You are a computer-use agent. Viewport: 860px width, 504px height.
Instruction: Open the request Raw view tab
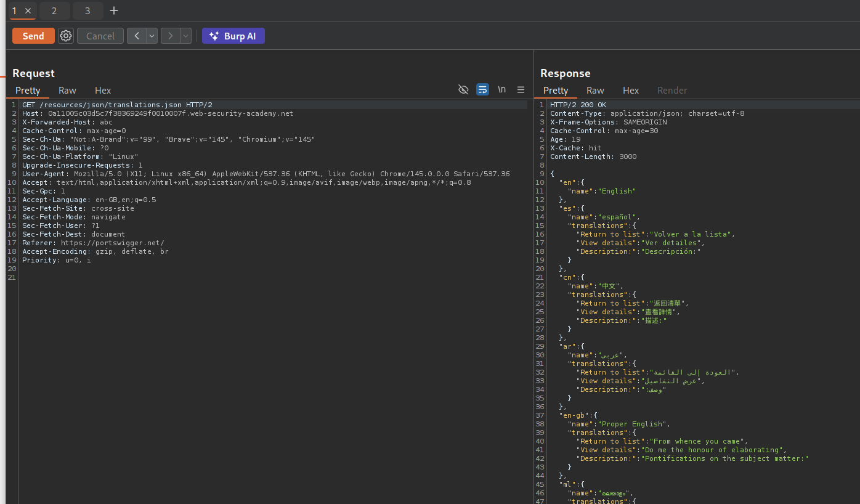tap(67, 90)
